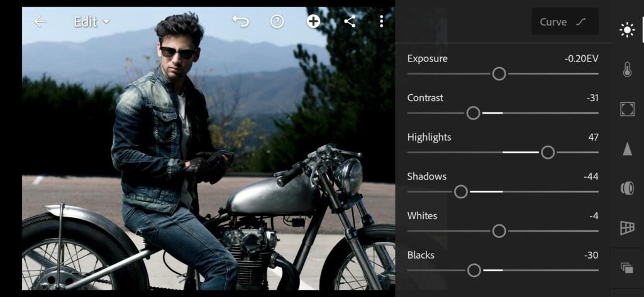The image size is (644, 297).
Task: Click the Shadows value -44
Action: tap(591, 177)
